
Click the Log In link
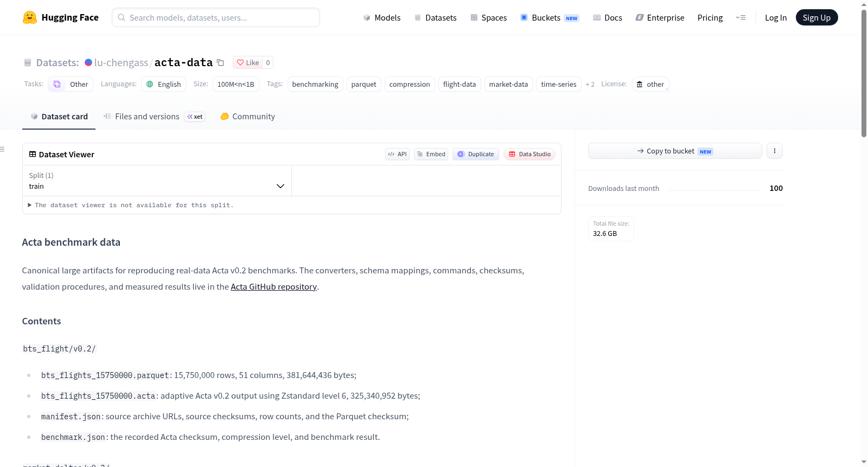pyautogui.click(x=776, y=17)
